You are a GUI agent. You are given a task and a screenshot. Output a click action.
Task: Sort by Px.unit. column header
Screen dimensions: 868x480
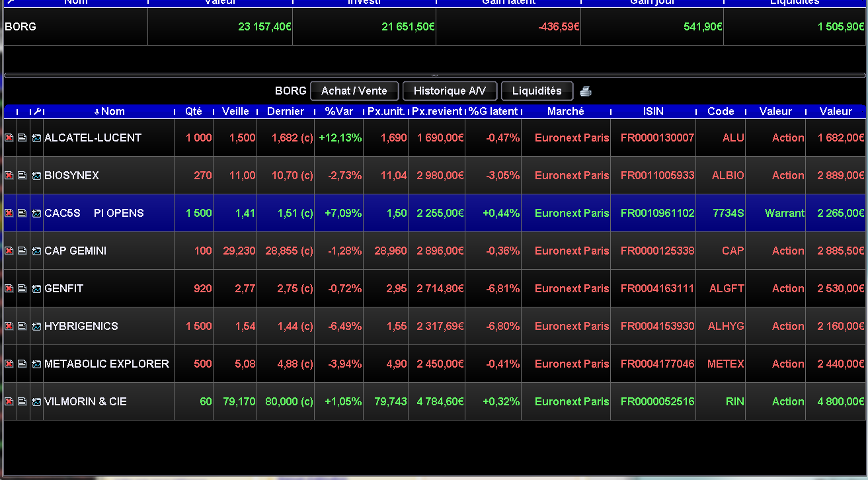pyautogui.click(x=386, y=111)
